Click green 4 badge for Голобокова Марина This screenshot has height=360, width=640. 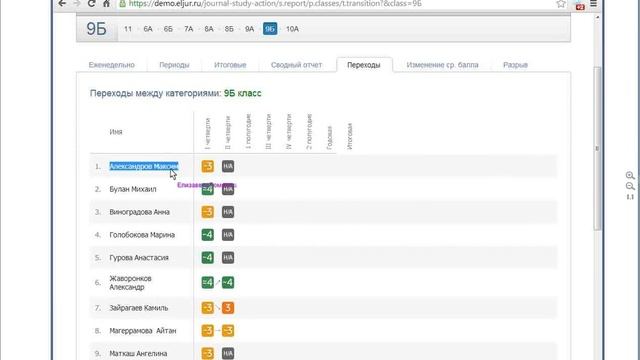click(x=208, y=235)
